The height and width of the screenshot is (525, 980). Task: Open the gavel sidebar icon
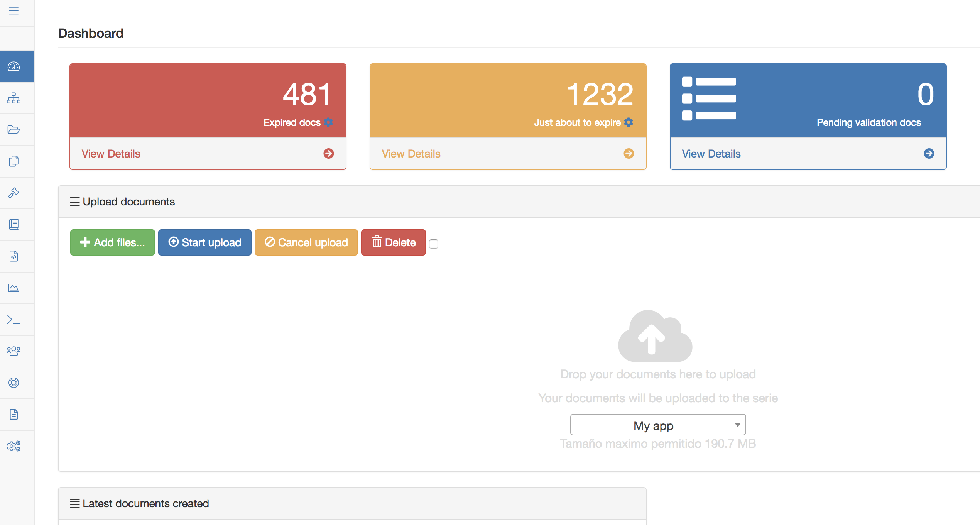[x=14, y=193]
